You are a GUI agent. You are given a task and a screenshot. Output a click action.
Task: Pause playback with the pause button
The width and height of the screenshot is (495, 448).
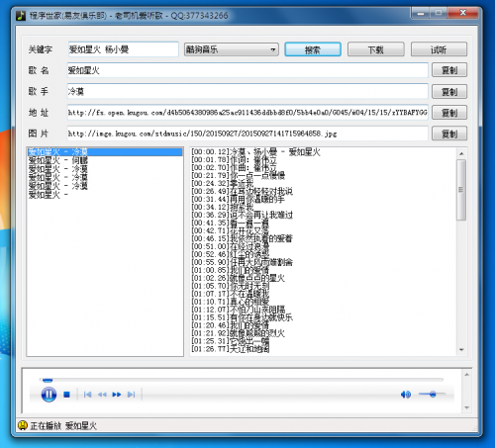[x=49, y=395]
